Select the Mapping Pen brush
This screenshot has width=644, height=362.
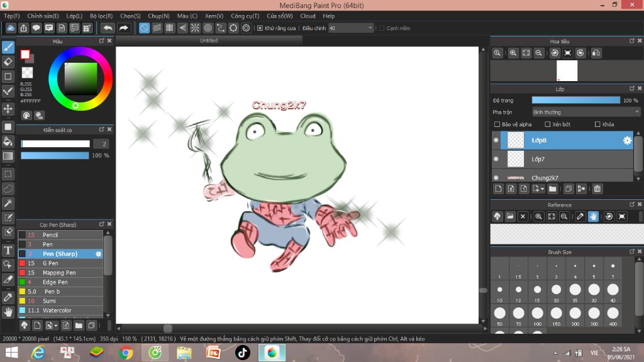click(60, 273)
